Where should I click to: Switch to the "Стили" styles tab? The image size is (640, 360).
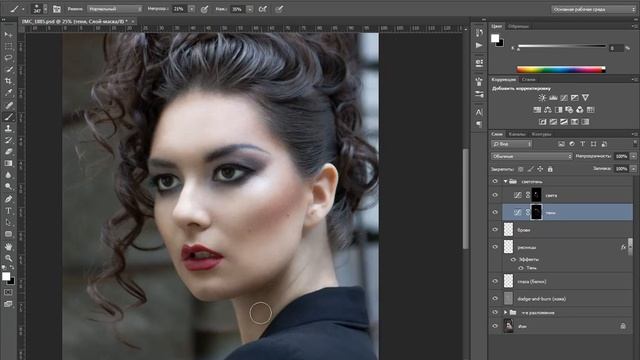(x=528, y=80)
